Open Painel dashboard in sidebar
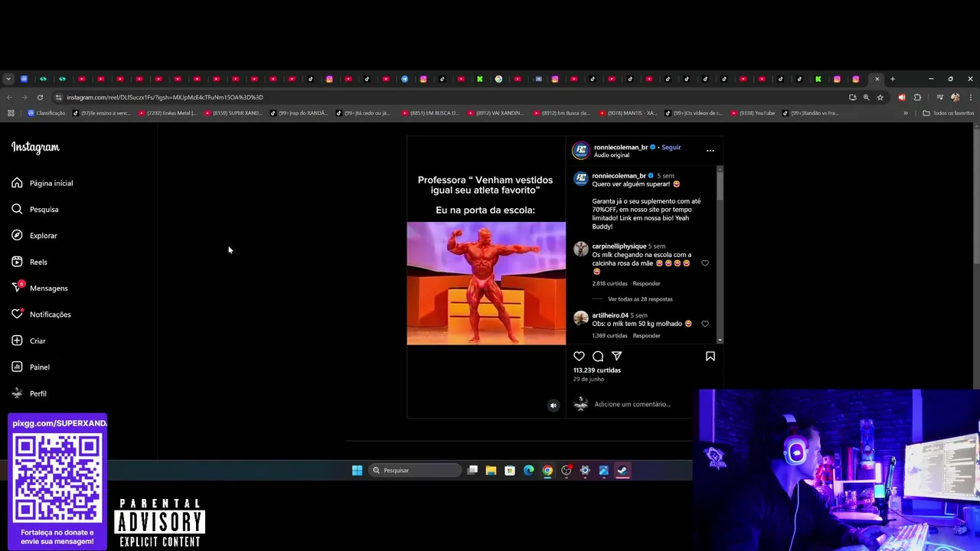 point(31,367)
